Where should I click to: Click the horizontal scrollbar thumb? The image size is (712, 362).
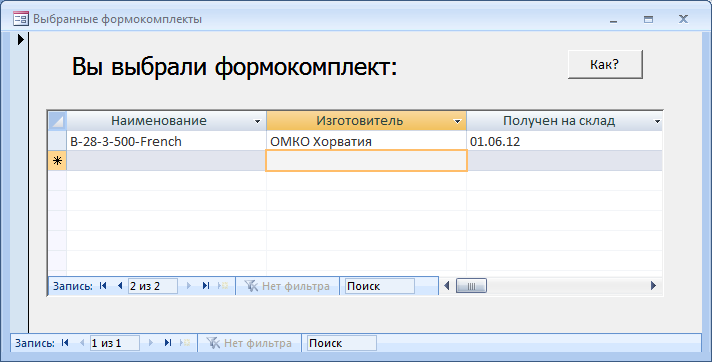pyautogui.click(x=471, y=286)
